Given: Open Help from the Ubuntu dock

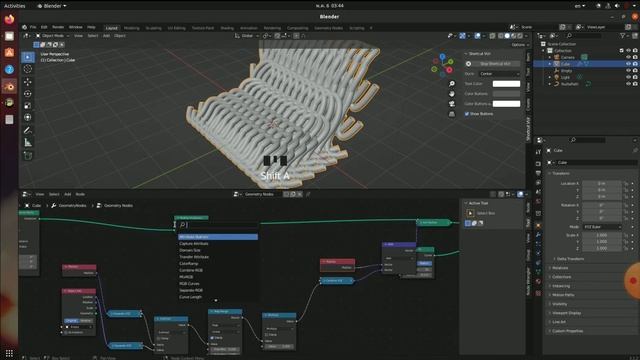Looking at the screenshot, I should point(9,69).
